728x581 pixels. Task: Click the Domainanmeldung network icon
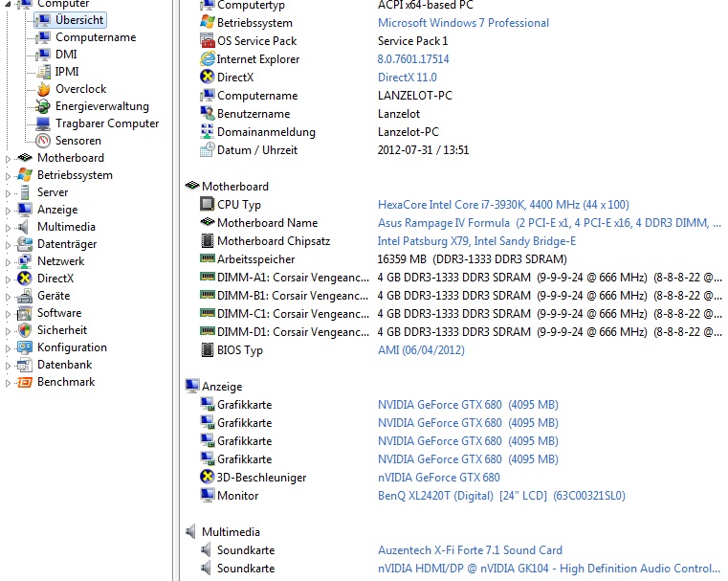(x=207, y=131)
